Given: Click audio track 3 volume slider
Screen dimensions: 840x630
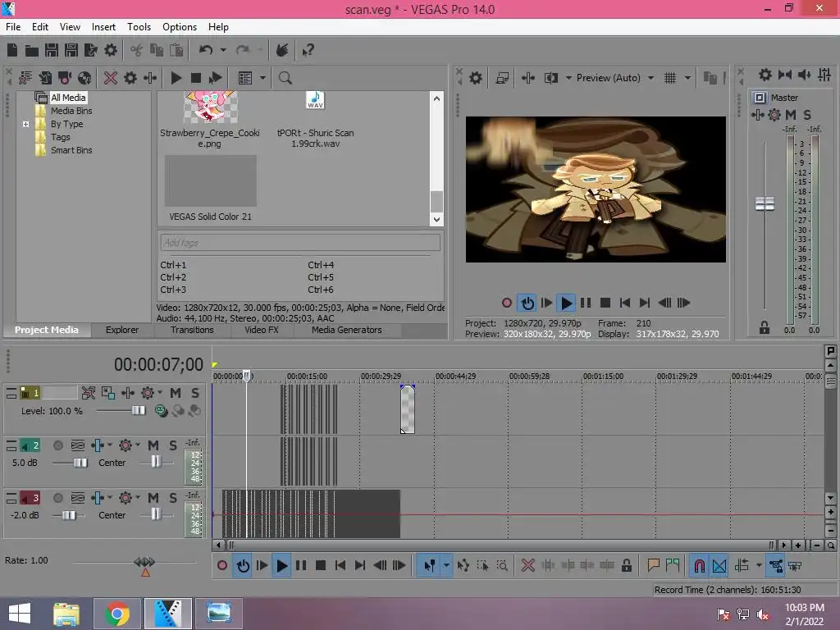Looking at the screenshot, I should tap(69, 515).
